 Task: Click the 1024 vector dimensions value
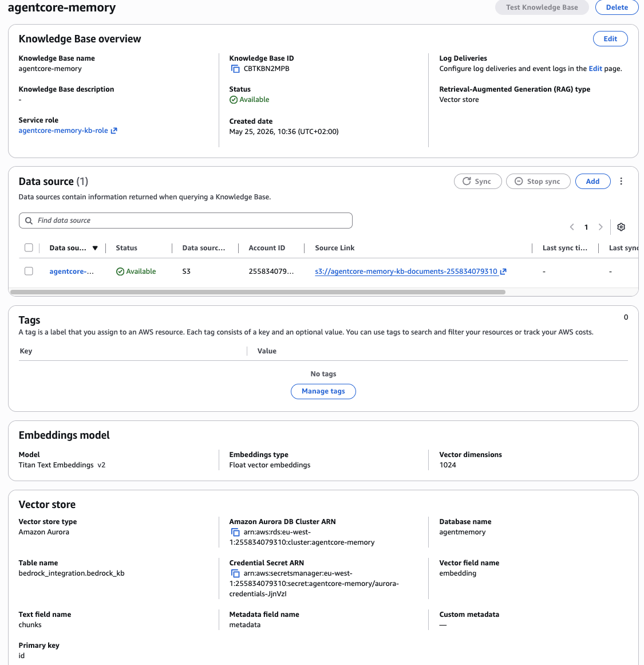pos(448,465)
